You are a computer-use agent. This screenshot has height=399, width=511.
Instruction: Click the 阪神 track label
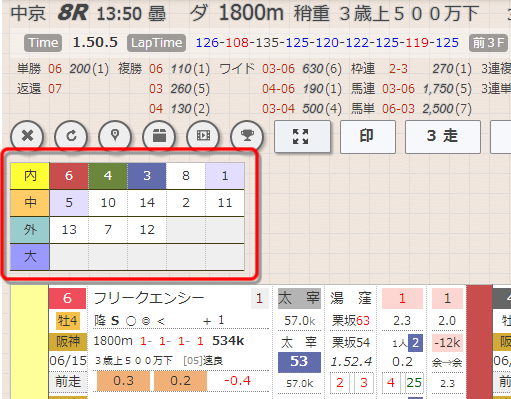68,342
